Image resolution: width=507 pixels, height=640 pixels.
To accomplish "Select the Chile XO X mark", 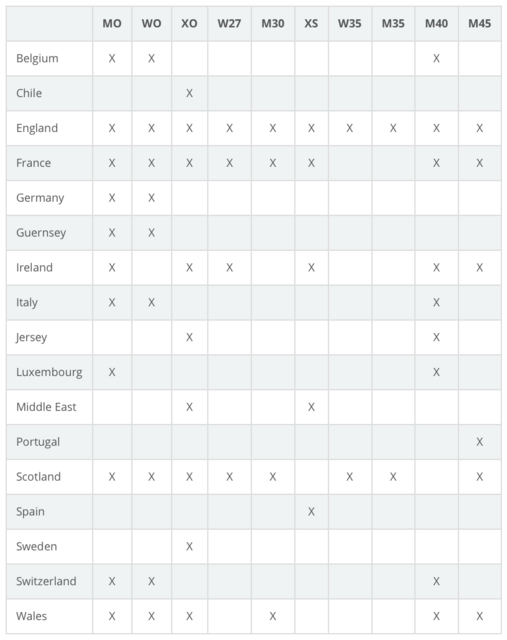I will click(189, 93).
